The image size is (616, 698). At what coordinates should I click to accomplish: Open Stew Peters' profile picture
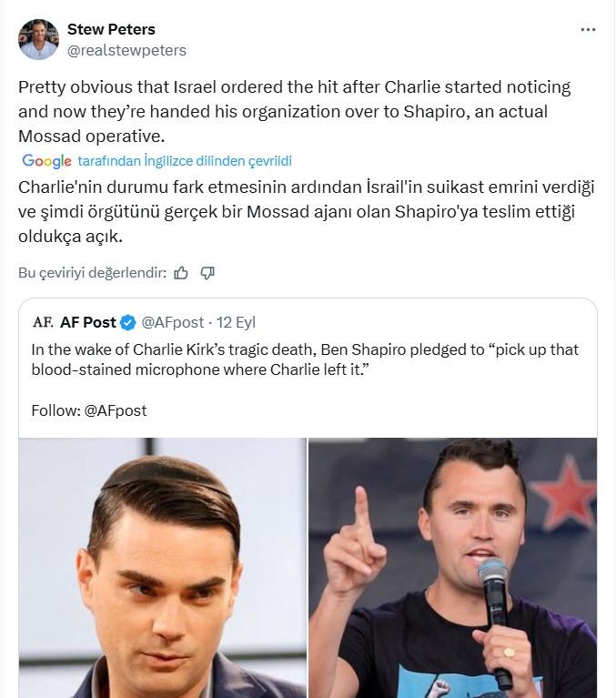(38, 39)
